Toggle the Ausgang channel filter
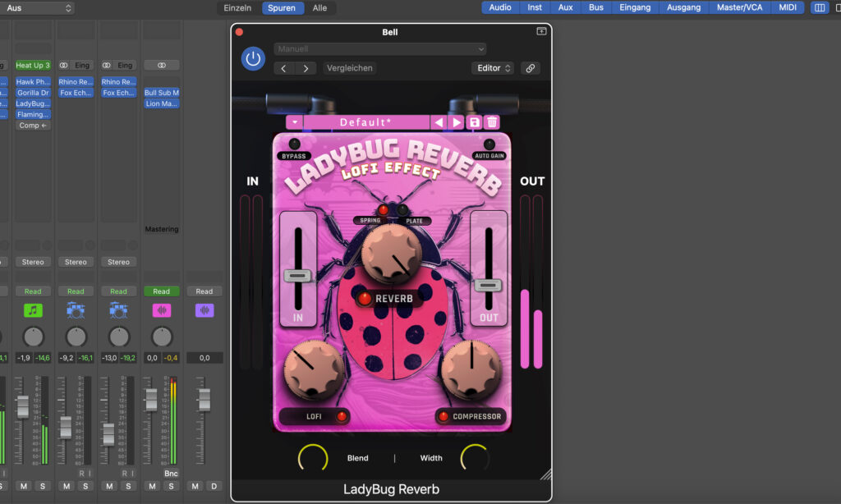This screenshot has width=841, height=504. 684,7
